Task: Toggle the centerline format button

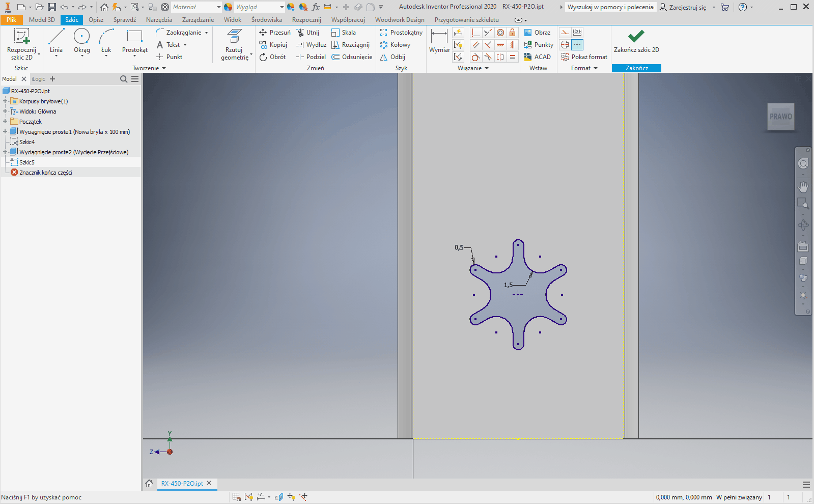Action: [565, 45]
